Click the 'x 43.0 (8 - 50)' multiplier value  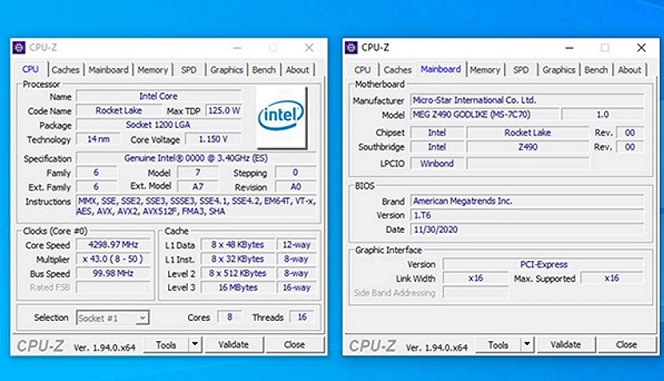[113, 259]
